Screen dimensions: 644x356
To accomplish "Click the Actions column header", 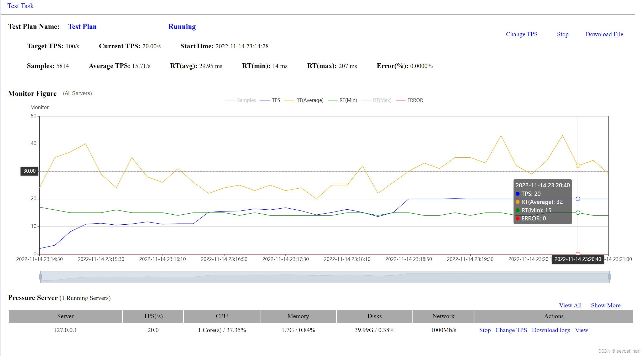I will pos(554,316).
